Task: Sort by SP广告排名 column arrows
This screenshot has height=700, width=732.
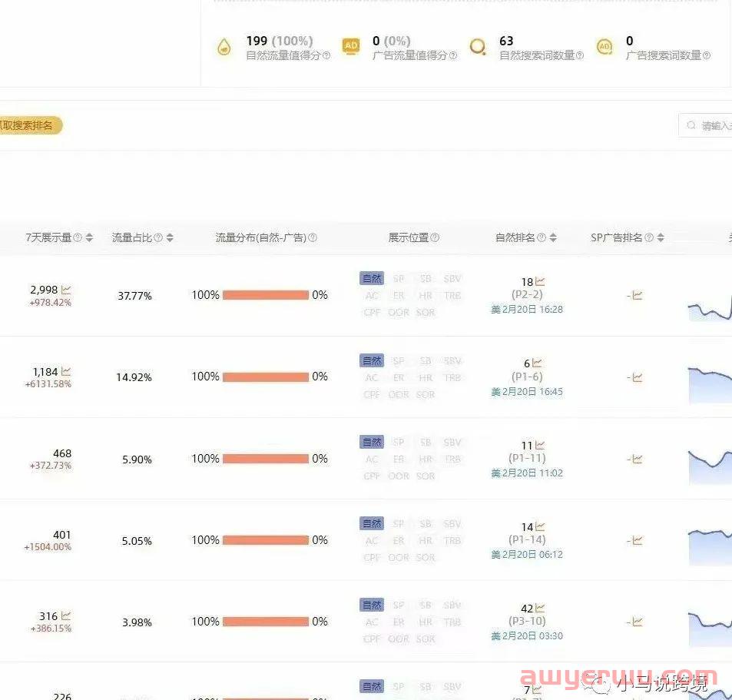Action: [661, 237]
